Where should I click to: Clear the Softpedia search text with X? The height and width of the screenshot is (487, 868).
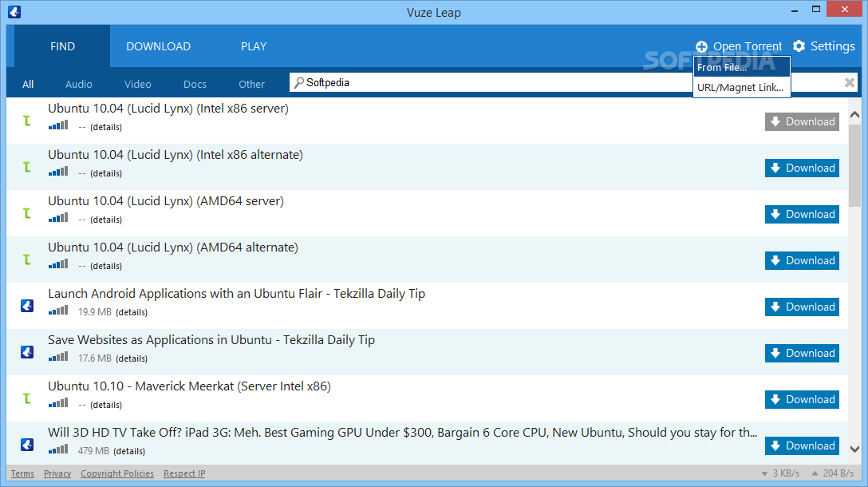849,82
